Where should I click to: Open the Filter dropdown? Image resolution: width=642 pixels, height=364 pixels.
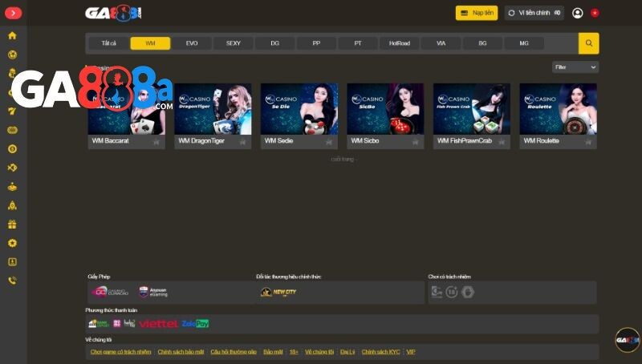pyautogui.click(x=575, y=67)
